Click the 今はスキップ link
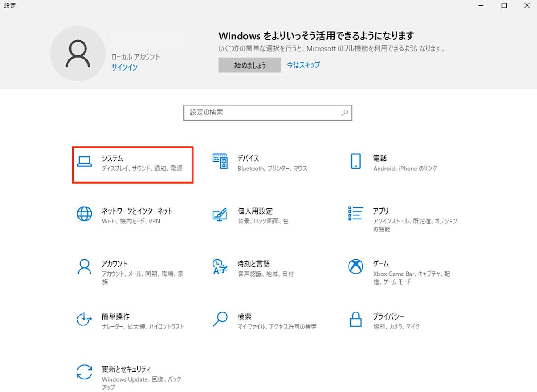The width and height of the screenshot is (537, 392). [x=303, y=65]
